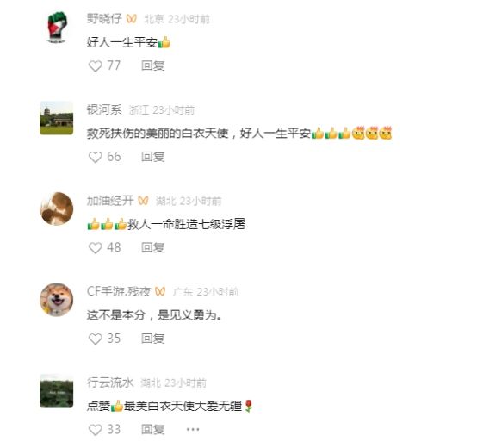Like 银河系's comment with 66 likes
The height and width of the screenshot is (448, 477).
coord(96,157)
